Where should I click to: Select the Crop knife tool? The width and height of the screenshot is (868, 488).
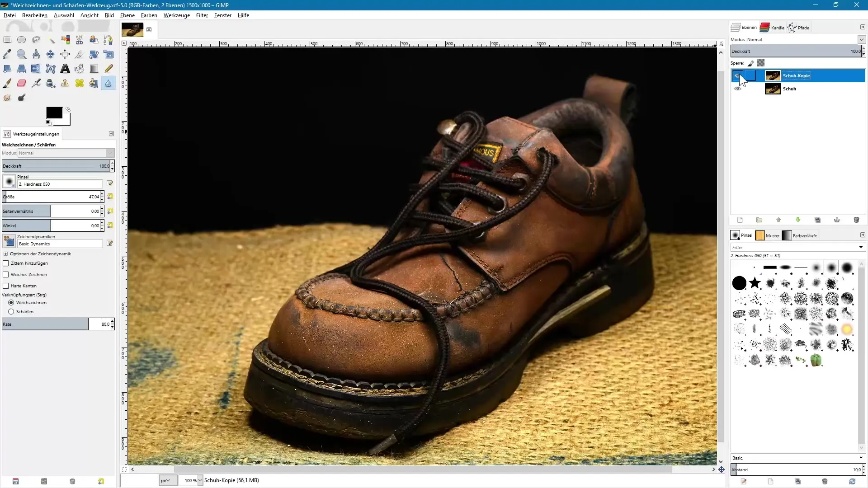(80, 54)
